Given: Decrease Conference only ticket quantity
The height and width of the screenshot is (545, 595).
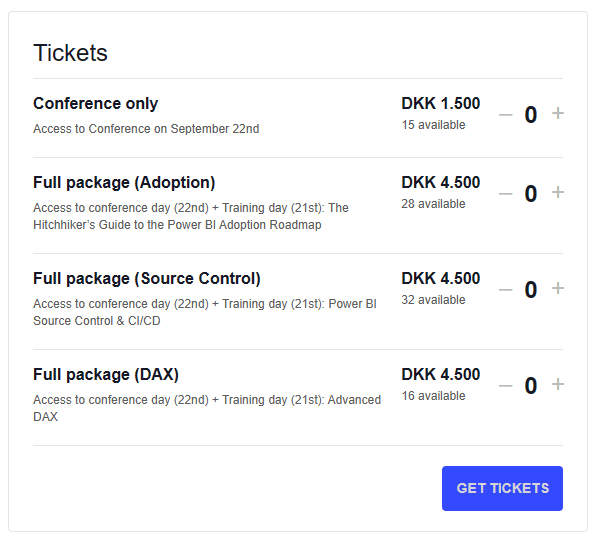Looking at the screenshot, I should (505, 114).
